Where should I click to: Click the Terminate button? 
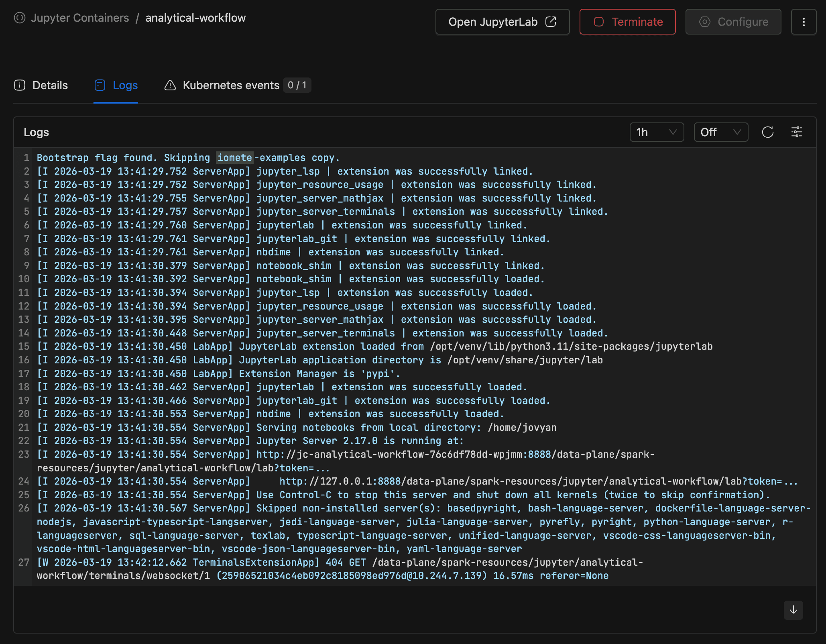coord(627,22)
